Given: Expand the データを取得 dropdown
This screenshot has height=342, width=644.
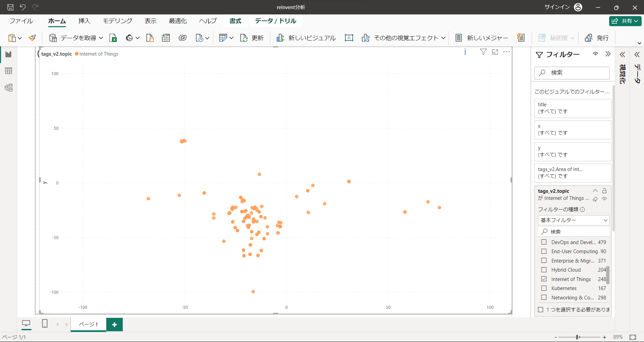Looking at the screenshot, I should [x=101, y=38].
